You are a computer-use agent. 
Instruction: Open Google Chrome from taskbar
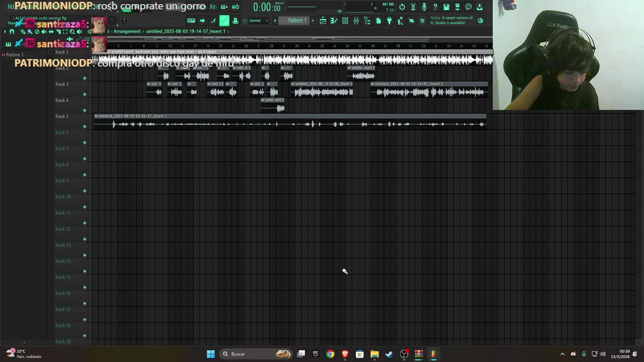(330, 354)
